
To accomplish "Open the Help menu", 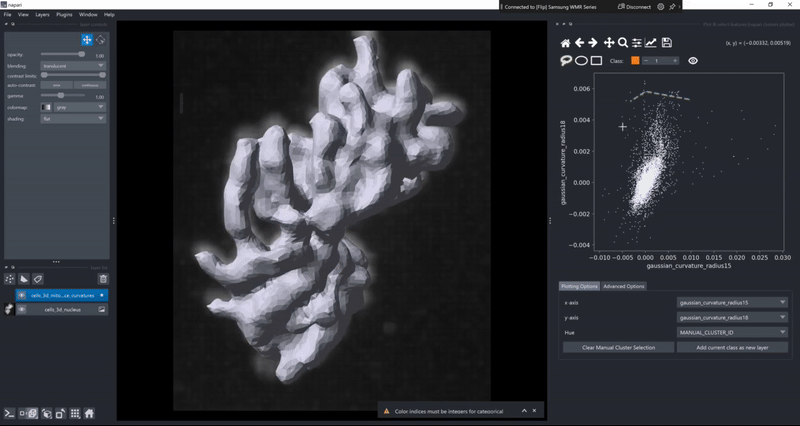I will pyautogui.click(x=109, y=15).
